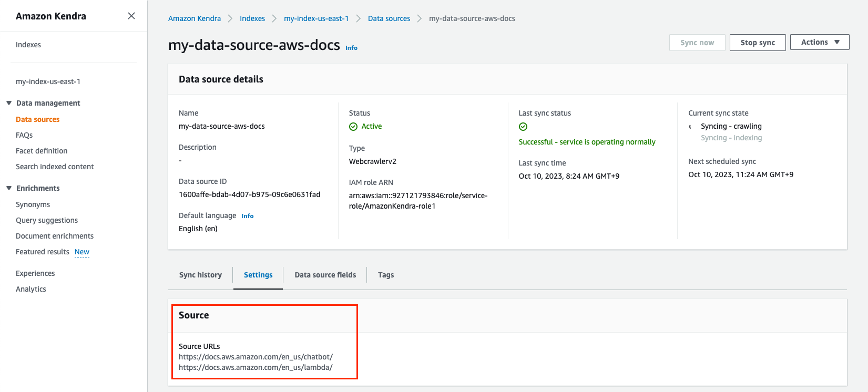Open Analytics in the sidebar
The height and width of the screenshot is (392, 868).
[x=31, y=289]
